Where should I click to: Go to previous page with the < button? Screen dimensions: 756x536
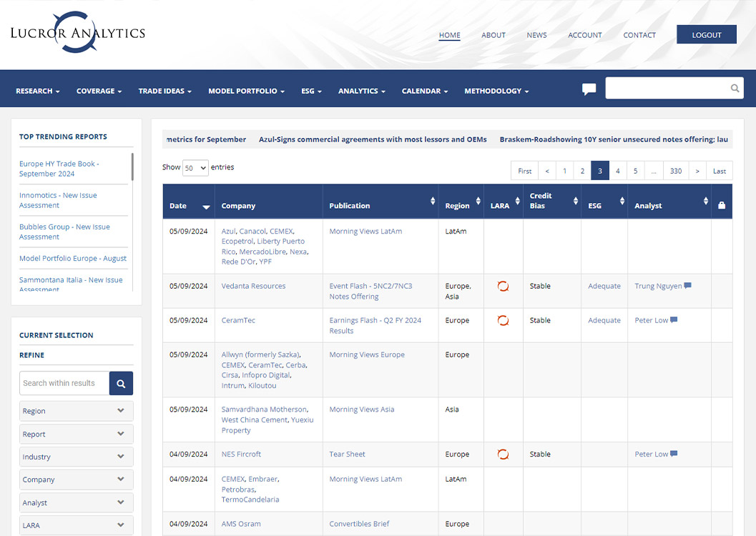[x=547, y=171]
